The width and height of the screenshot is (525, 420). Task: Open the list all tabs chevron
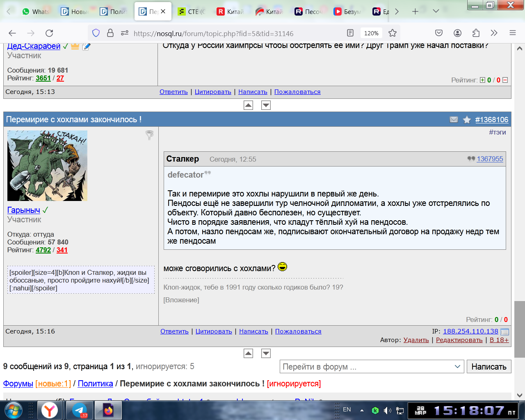click(436, 11)
